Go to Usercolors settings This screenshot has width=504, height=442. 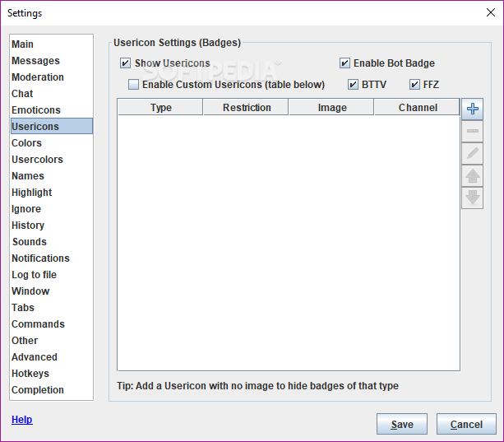pyautogui.click(x=52, y=159)
